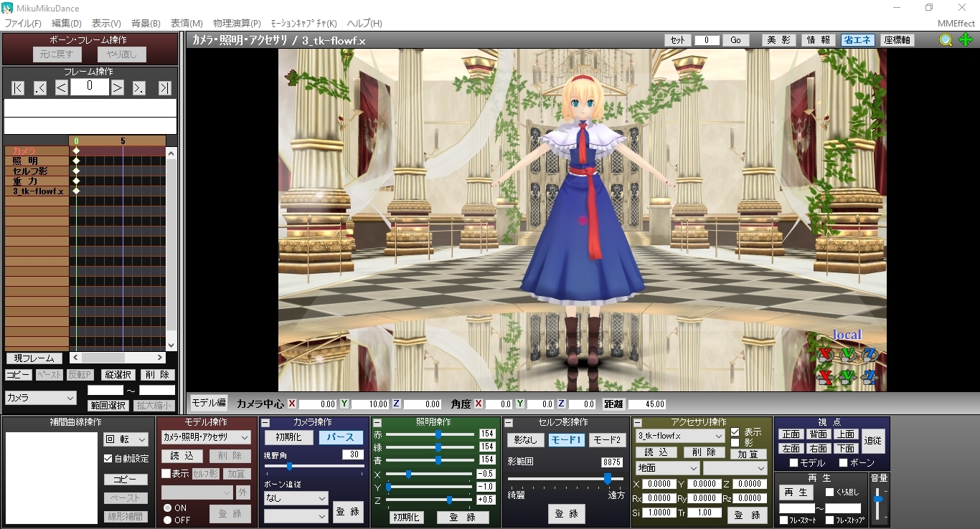
Task: Tick the フレ・スタート checkbox
Action: pos(783,520)
